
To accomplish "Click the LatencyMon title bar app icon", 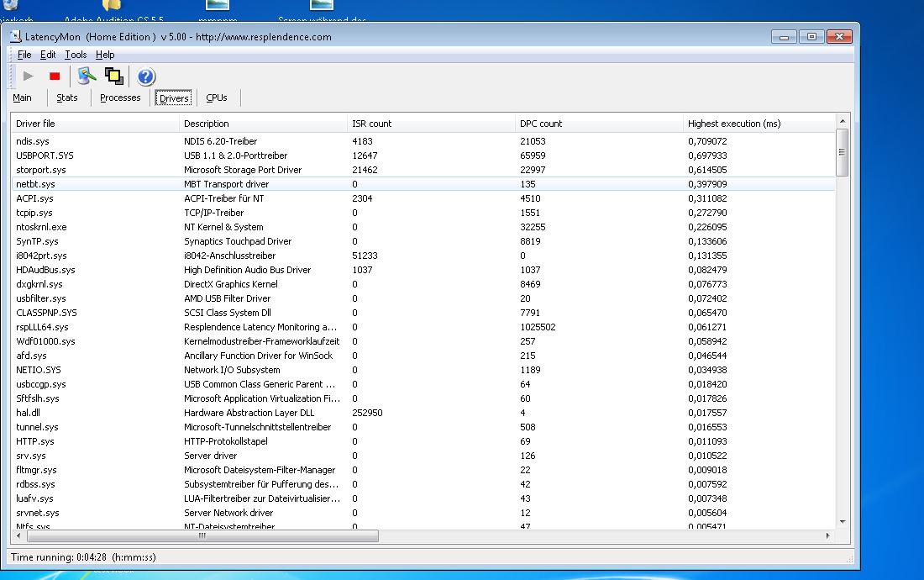I will coord(16,36).
